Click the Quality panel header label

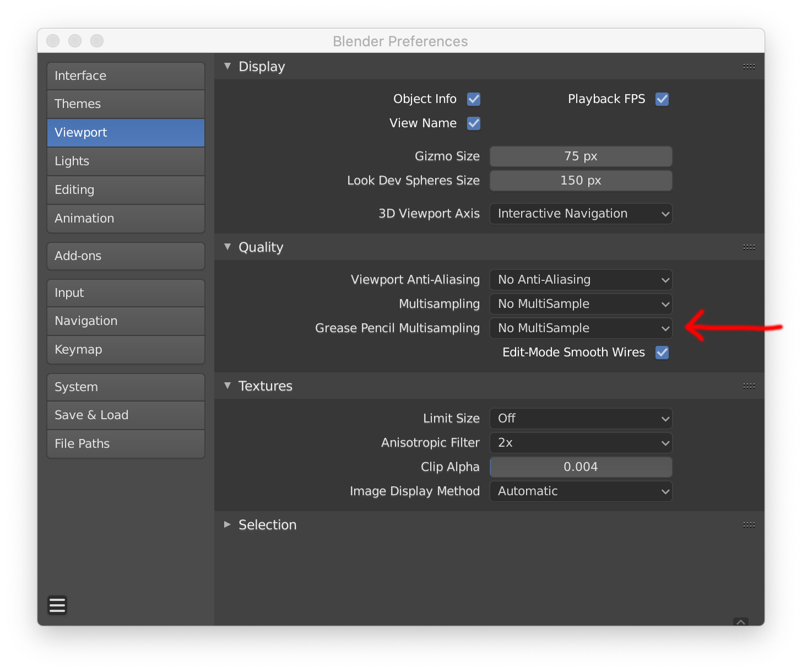(x=261, y=247)
